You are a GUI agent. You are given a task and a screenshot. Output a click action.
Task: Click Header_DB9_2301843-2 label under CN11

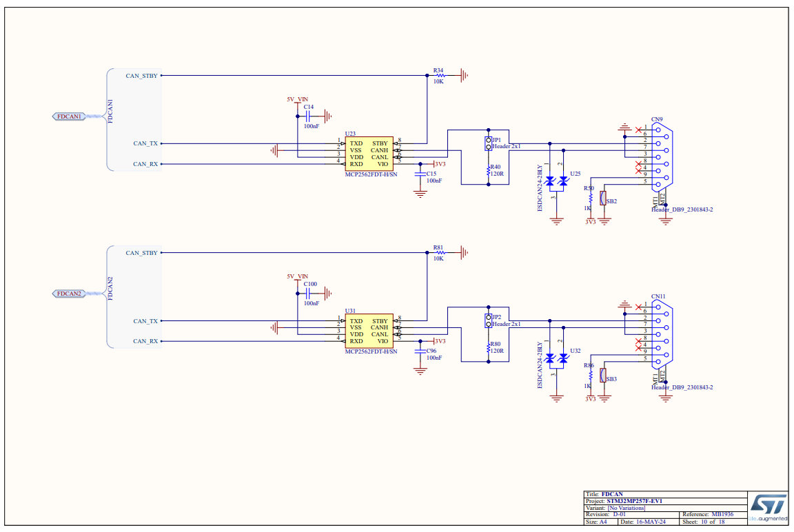point(682,387)
